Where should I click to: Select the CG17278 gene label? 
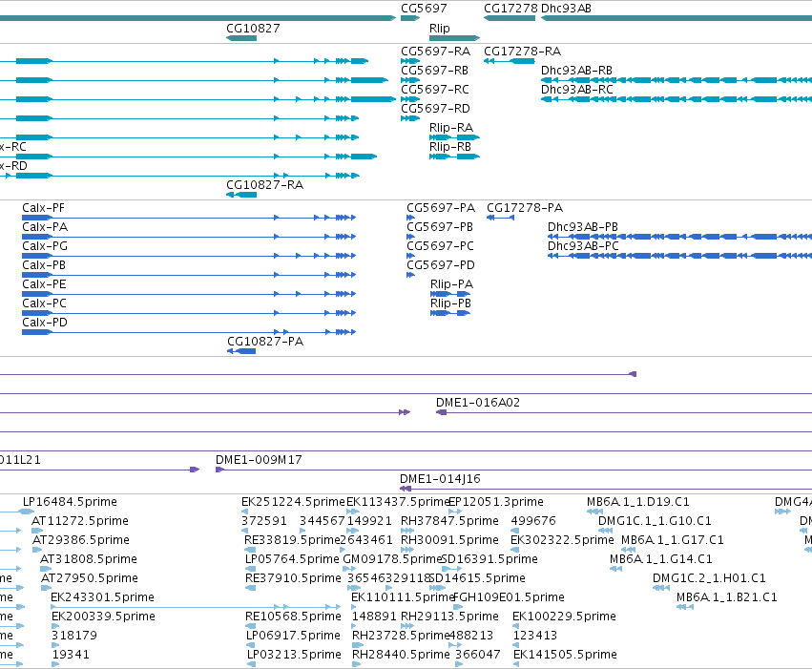(x=510, y=9)
